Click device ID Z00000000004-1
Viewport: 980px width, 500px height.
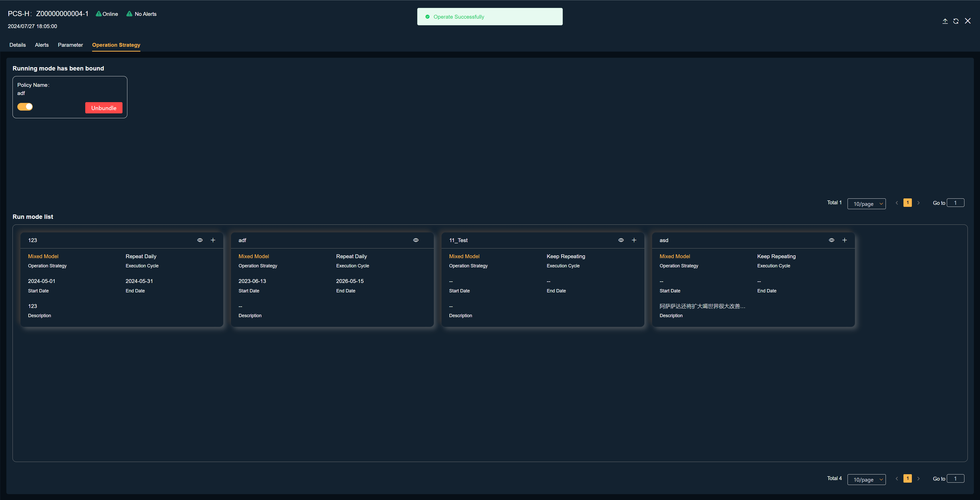coord(62,14)
